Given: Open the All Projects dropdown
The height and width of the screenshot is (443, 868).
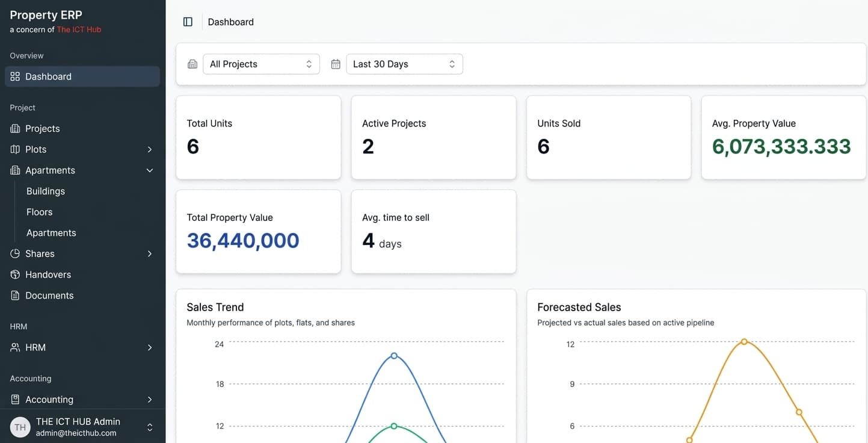Looking at the screenshot, I should click(x=261, y=64).
